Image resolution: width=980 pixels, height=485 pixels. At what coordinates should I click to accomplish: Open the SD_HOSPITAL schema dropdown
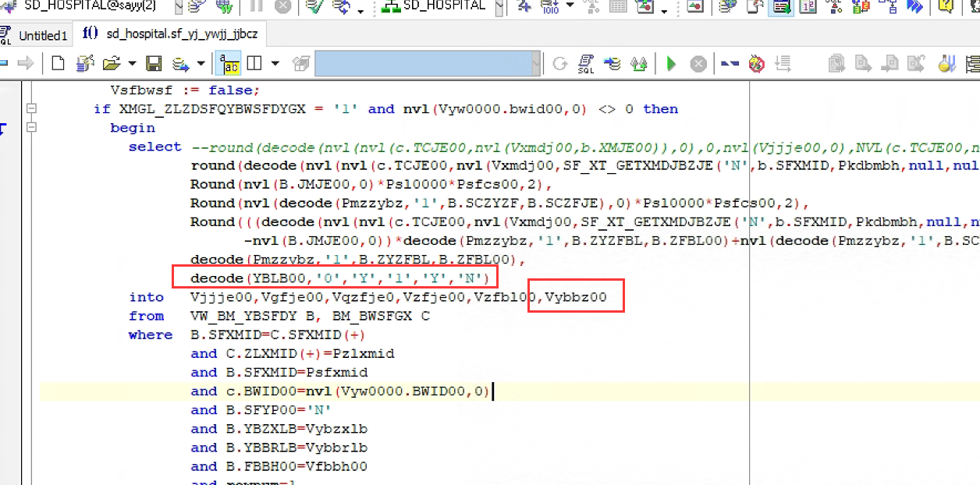tap(499, 7)
